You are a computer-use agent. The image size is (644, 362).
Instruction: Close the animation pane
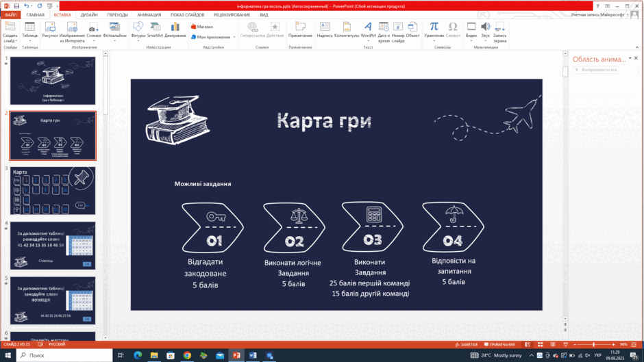tap(636, 58)
